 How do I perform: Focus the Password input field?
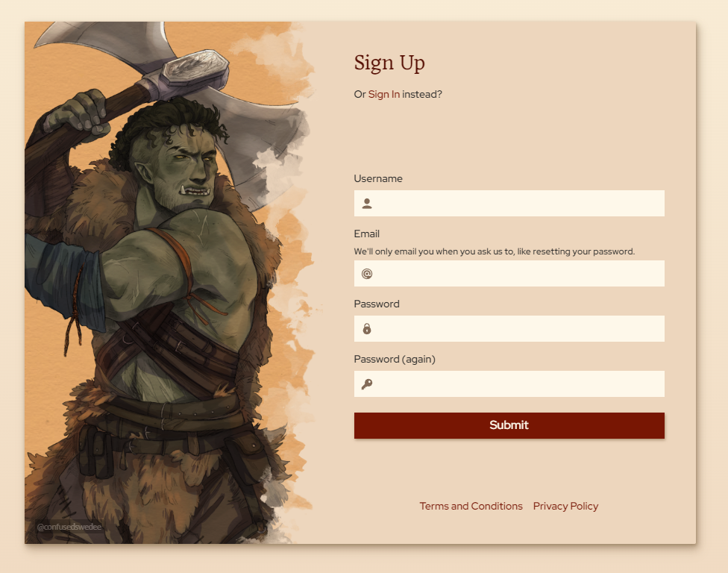509,329
